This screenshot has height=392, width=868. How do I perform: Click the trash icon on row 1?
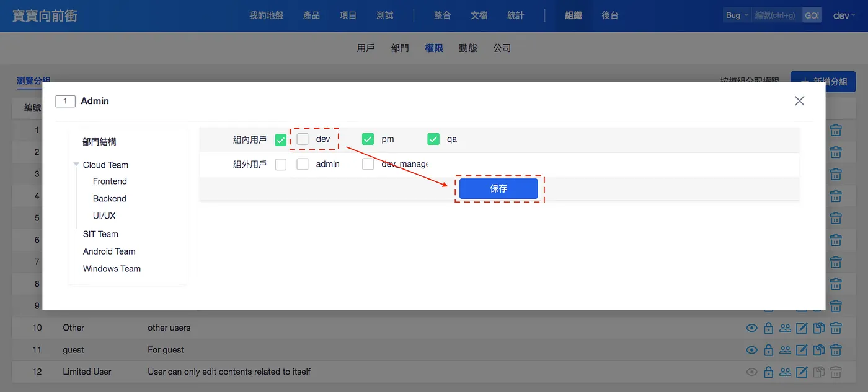pyautogui.click(x=836, y=130)
